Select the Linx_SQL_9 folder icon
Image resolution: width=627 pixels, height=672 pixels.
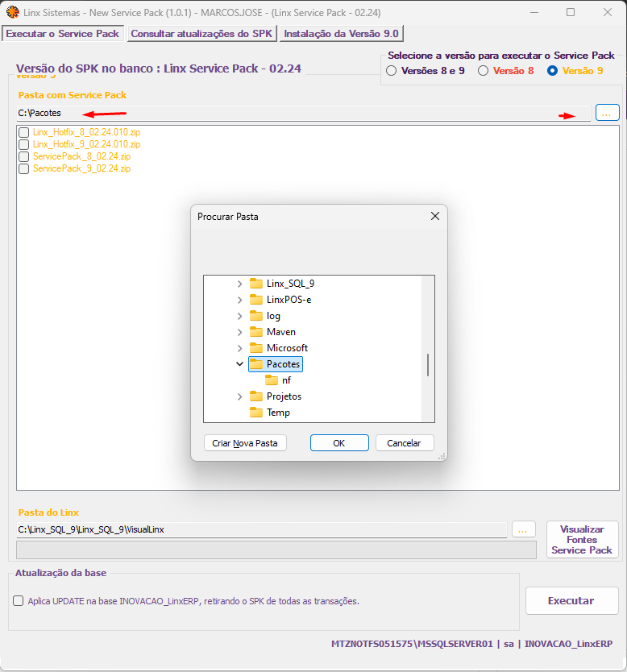(x=256, y=284)
